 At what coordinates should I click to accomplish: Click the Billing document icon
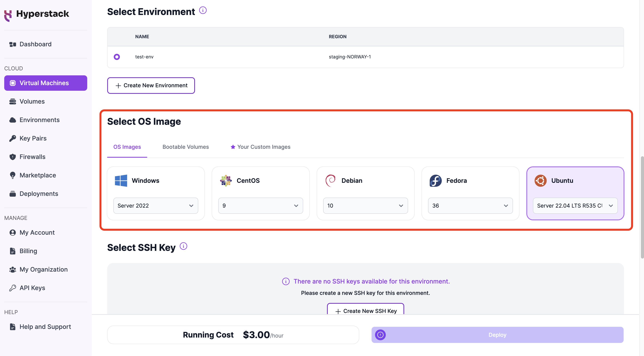12,251
